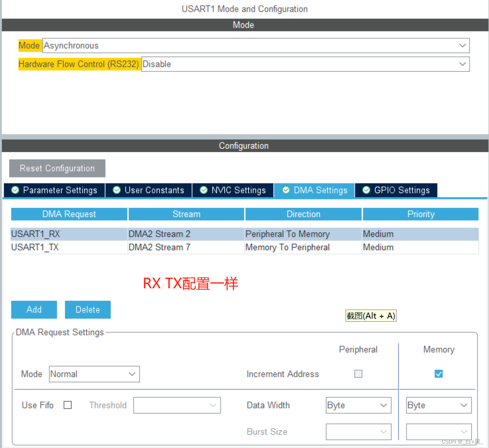Screen dimensions: 489x448
Task: Click the check icon on GPIO Settings tab
Action: (x=366, y=190)
